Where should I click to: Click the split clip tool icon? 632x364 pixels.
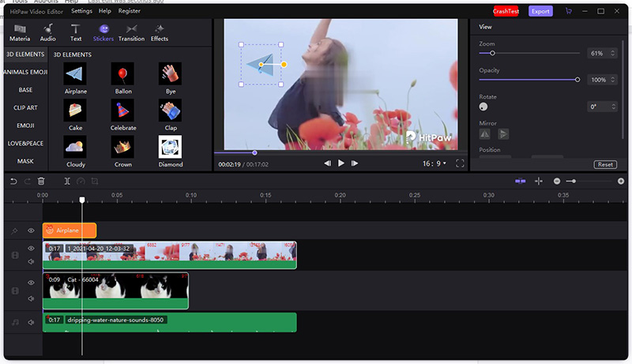[67, 182]
